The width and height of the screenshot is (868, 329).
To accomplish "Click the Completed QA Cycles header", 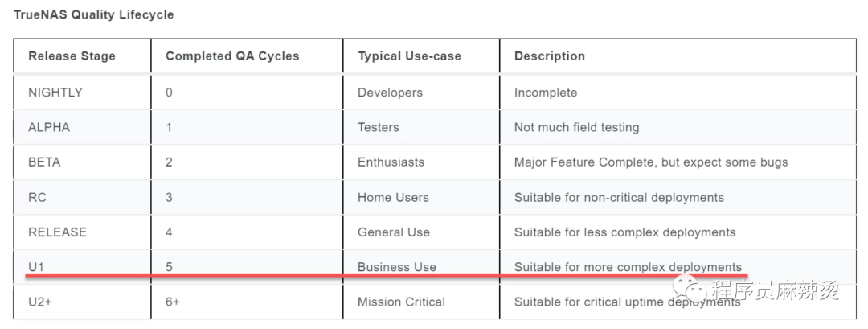I will [232, 56].
